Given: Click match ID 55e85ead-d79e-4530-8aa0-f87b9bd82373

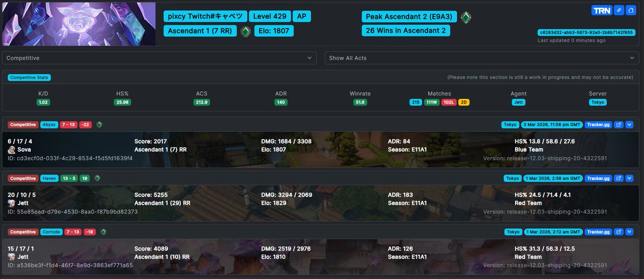Looking at the screenshot, I should pos(72,212).
